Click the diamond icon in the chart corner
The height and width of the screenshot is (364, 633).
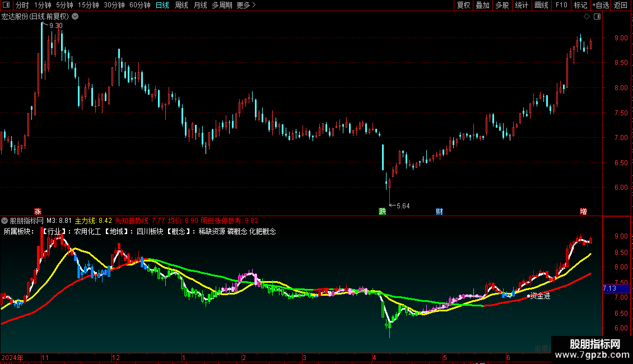[587, 17]
